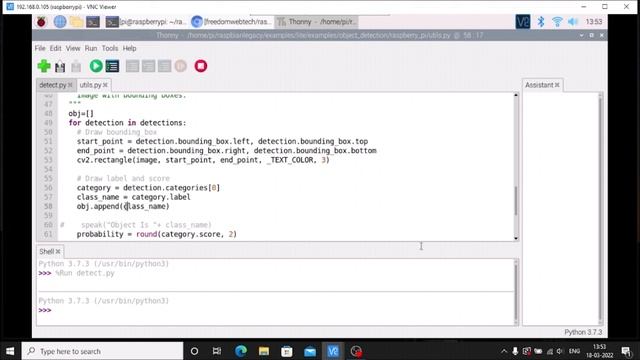Close the Assistant panel
Screen dimensions: 640x360
coord(557,85)
